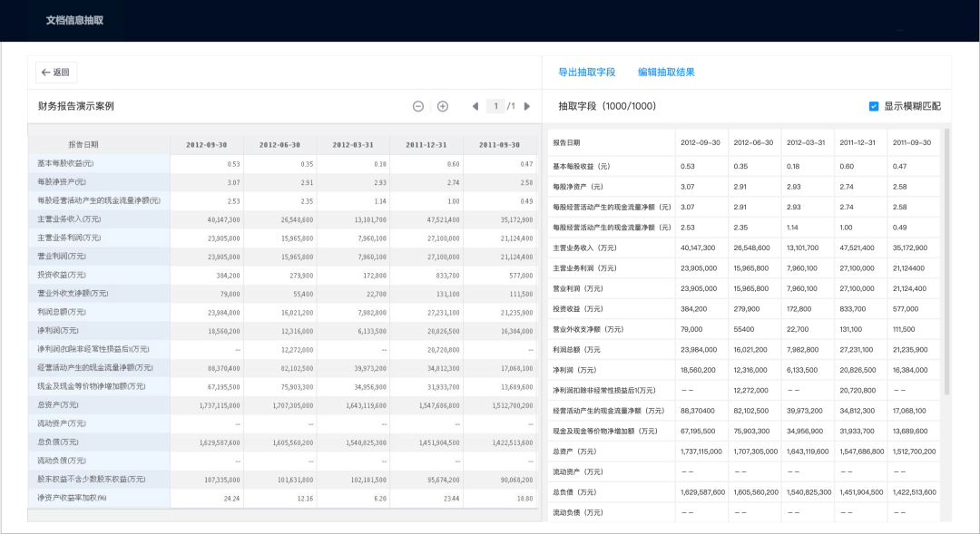The image size is (980, 534).
Task: Click 现金及现金等价物净增加额（万元）extraction field
Action: click(605, 431)
